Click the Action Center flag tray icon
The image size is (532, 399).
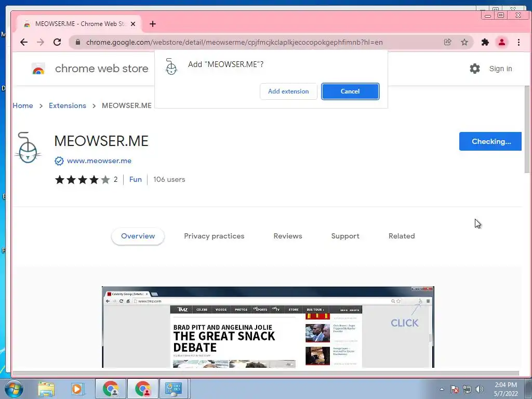(x=455, y=389)
